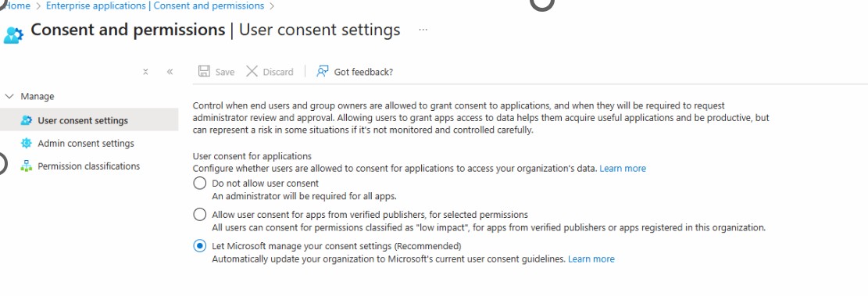868x296 pixels.
Task: Click the Consent and permissions header icon
Action: pyautogui.click(x=13, y=34)
